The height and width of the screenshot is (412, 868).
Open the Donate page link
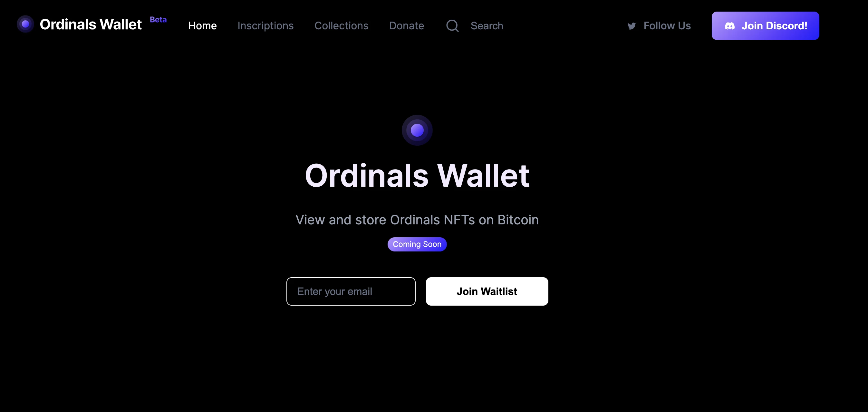406,25
